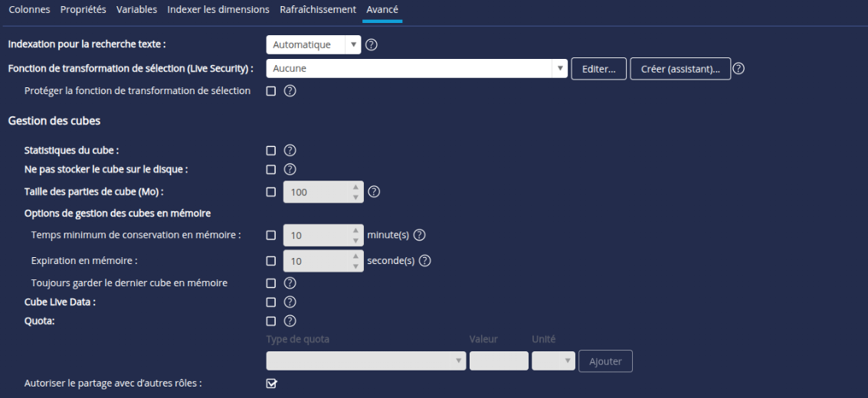Click help icon for Taille des parties de cube
This screenshot has height=398, width=868.
click(374, 192)
